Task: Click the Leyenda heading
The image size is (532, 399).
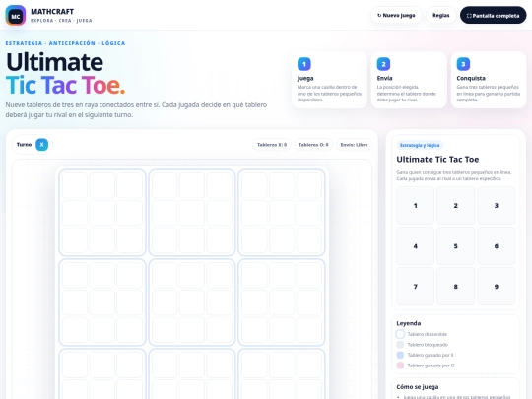Action: pos(409,323)
